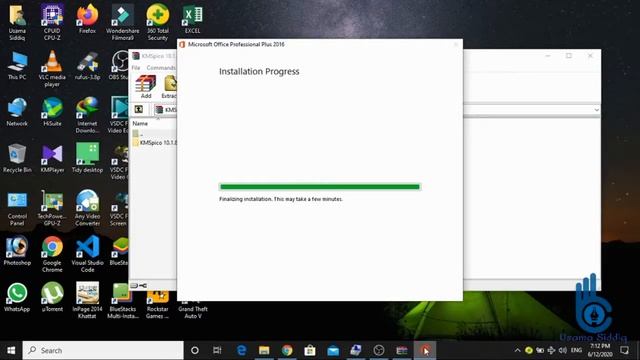Select the rufus-3.8p desktop icon
640x360 pixels.
[87, 65]
